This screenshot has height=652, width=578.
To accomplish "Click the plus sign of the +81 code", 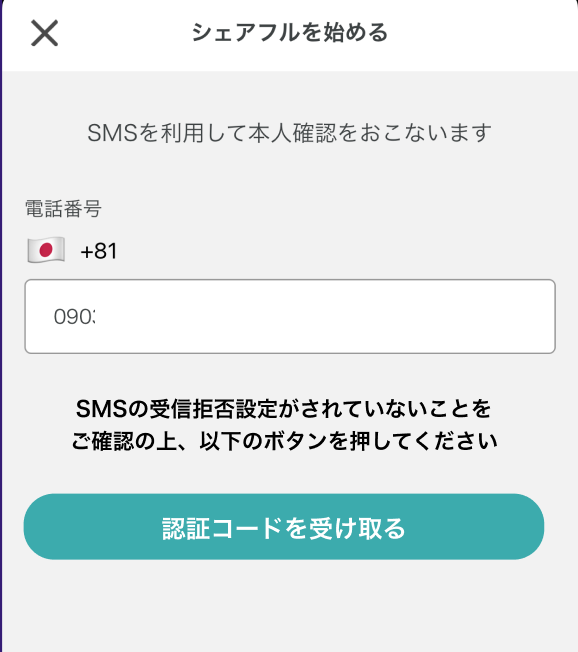I will tap(86, 252).
